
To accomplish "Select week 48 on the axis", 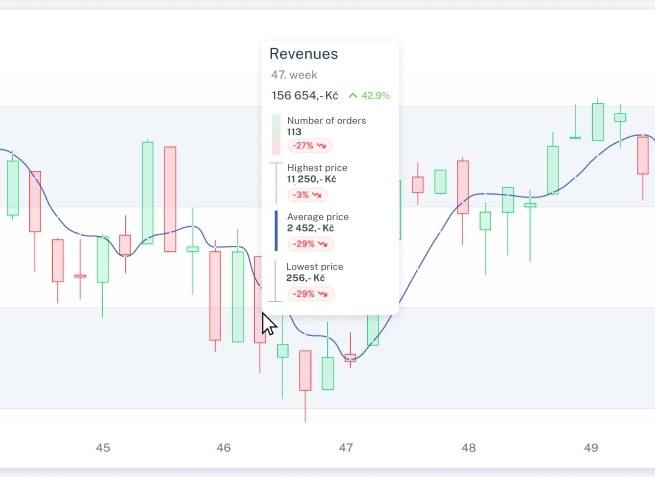I will click(468, 448).
